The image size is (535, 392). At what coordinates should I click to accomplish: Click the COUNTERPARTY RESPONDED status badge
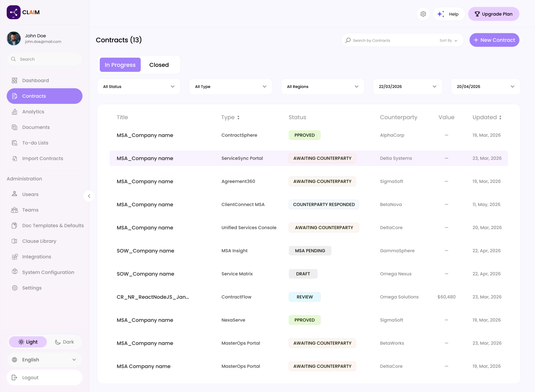324,204
